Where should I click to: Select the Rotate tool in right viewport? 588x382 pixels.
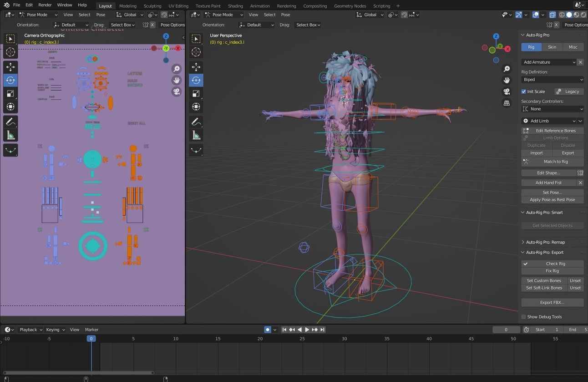pyautogui.click(x=196, y=80)
